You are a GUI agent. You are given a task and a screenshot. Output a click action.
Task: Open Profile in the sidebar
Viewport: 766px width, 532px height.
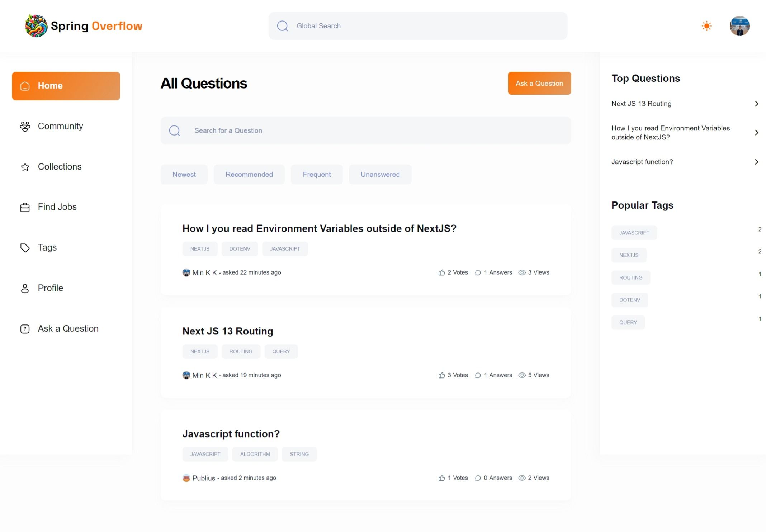(x=50, y=288)
